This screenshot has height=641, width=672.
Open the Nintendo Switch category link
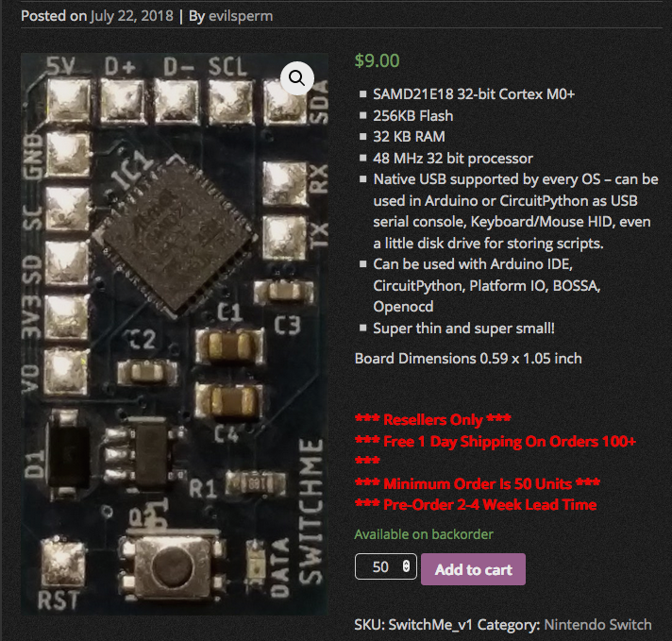pyautogui.click(x=597, y=624)
